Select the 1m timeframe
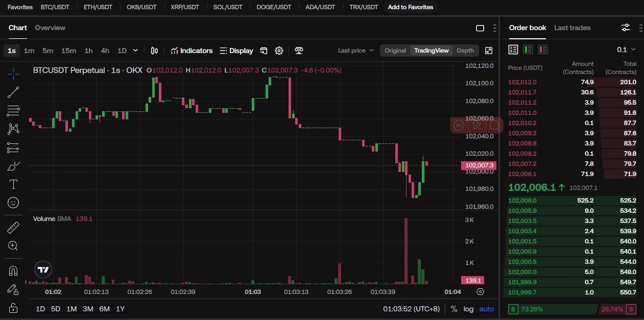The height and width of the screenshot is (320, 644). [29, 51]
